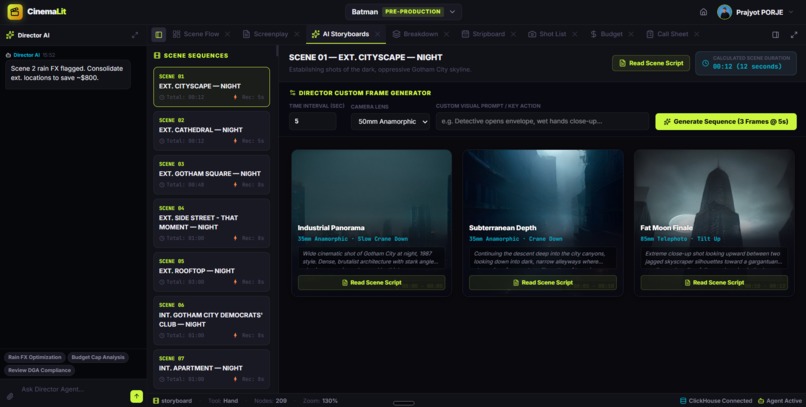The image size is (806, 407).
Task: Close the Call Sheet tab
Action: [697, 34]
